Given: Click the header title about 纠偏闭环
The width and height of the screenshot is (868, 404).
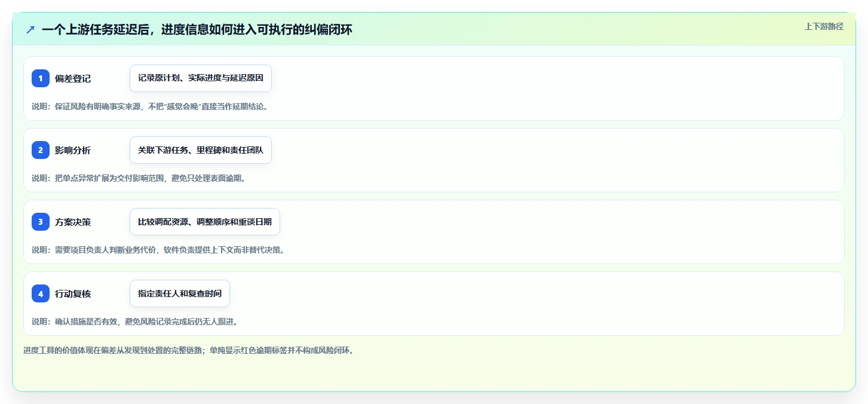Looking at the screenshot, I should tap(197, 29).
